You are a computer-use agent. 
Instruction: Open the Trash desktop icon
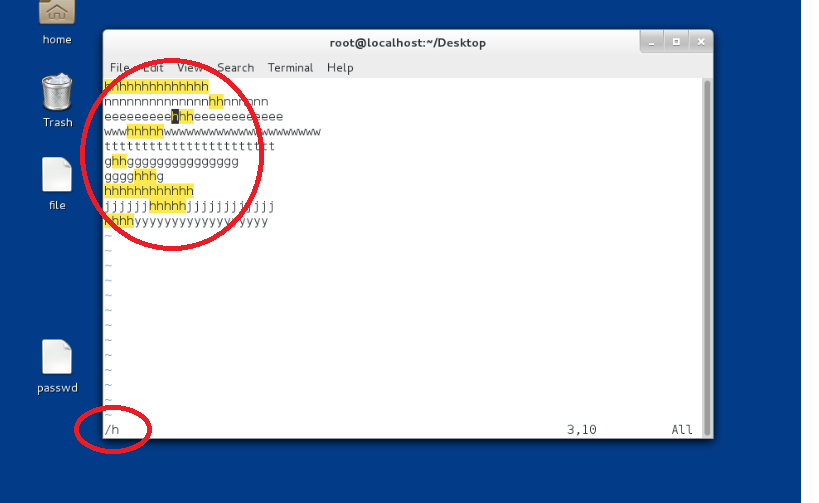click(x=57, y=100)
